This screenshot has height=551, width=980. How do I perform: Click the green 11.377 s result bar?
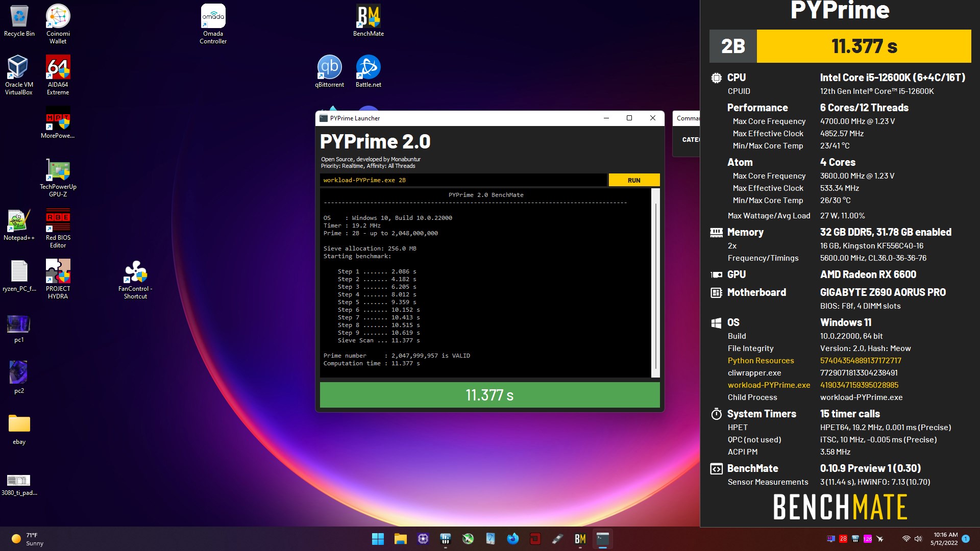[x=489, y=395]
